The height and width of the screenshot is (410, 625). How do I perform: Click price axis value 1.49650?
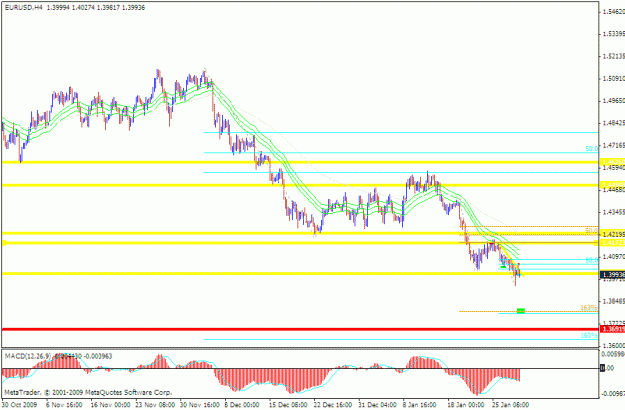coord(614,101)
